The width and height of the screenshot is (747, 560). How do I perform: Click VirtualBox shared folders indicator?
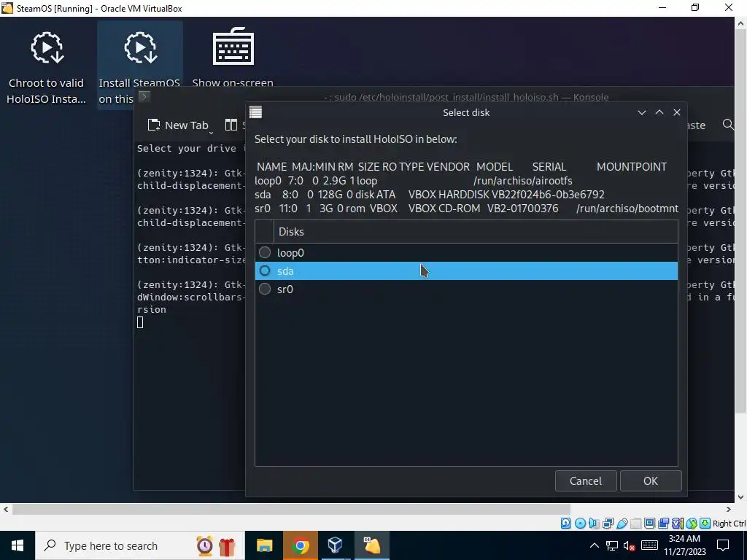click(635, 524)
